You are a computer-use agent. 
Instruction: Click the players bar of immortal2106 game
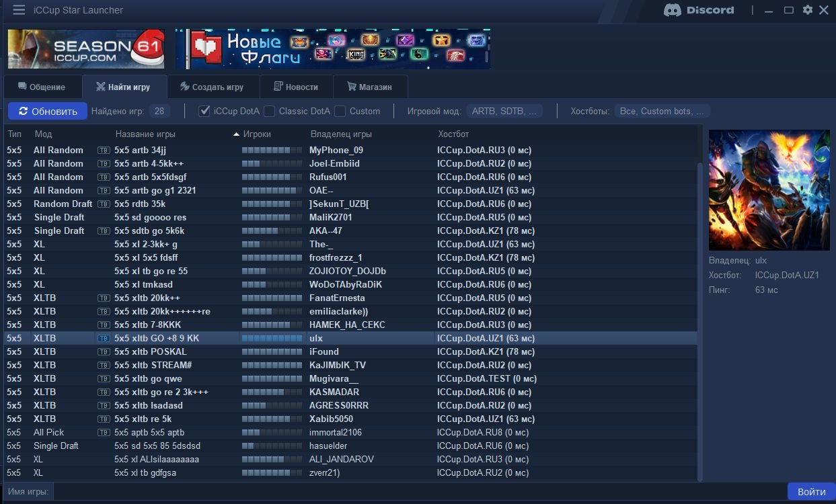(x=272, y=432)
